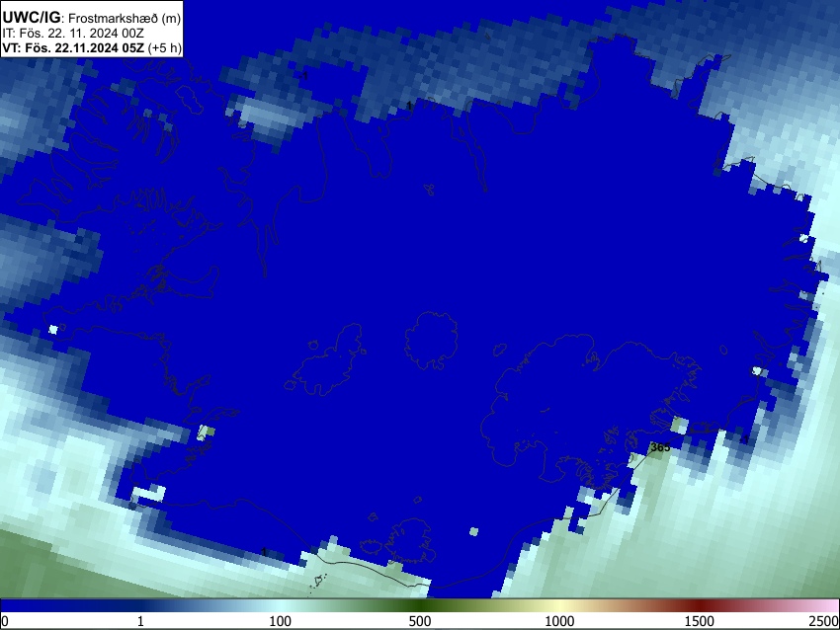Image resolution: width=840 pixels, height=630 pixels.
Task: Click the "IT: Fös. 22. 11. 2024 00Z" line
Action: pyautogui.click(x=73, y=34)
